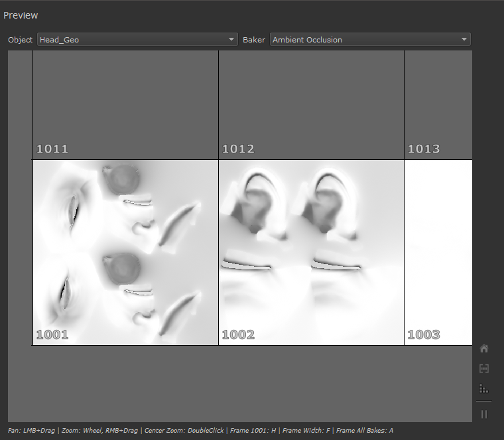Click the 1001 tile number label

[52, 335]
